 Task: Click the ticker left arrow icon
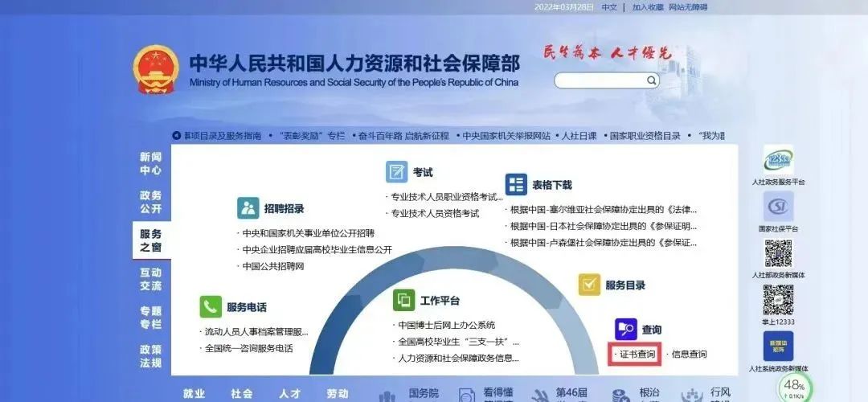coord(177,136)
